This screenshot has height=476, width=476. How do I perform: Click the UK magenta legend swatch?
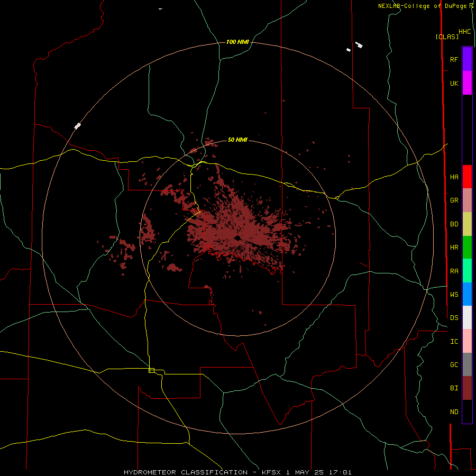467,83
